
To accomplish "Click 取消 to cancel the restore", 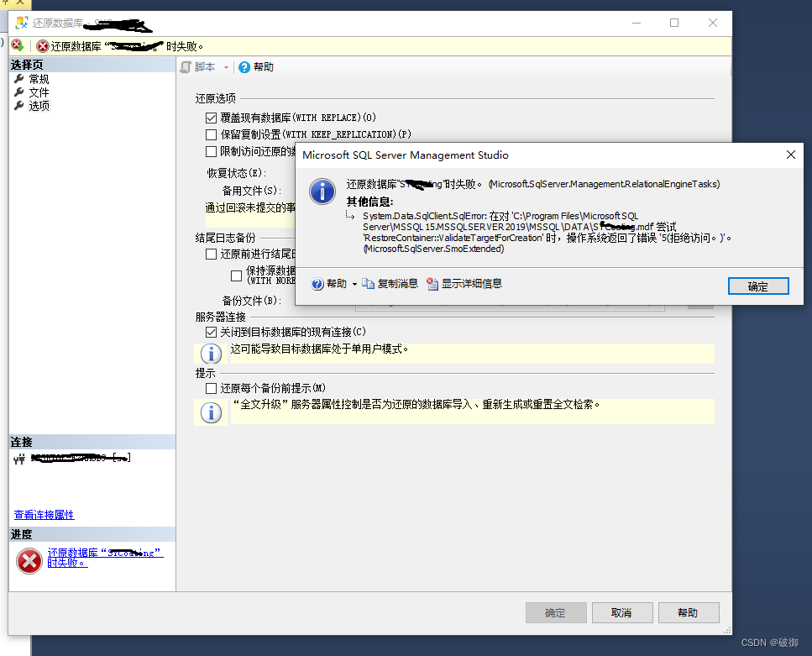I will pyautogui.click(x=622, y=613).
